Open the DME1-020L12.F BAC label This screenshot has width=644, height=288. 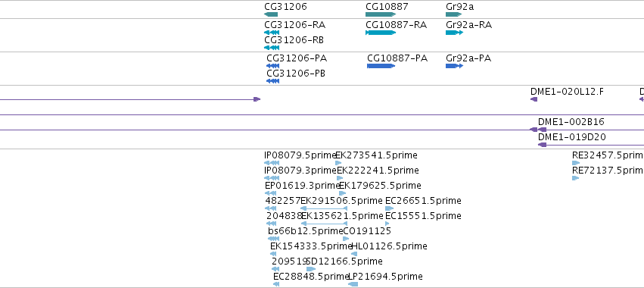[568, 92]
